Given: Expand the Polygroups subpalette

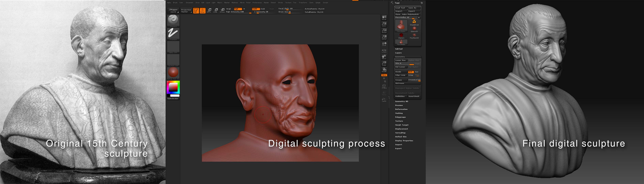Looking at the screenshot, I should pos(400,117).
